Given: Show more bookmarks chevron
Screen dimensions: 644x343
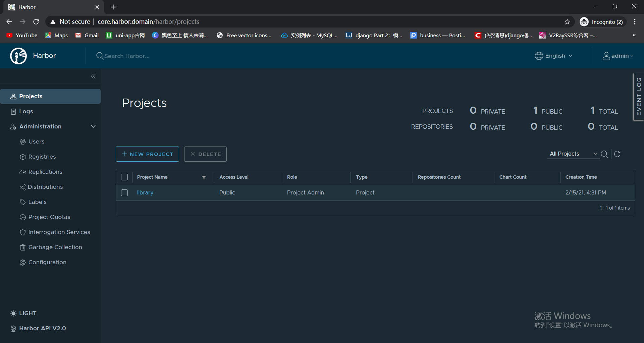Looking at the screenshot, I should point(634,35).
